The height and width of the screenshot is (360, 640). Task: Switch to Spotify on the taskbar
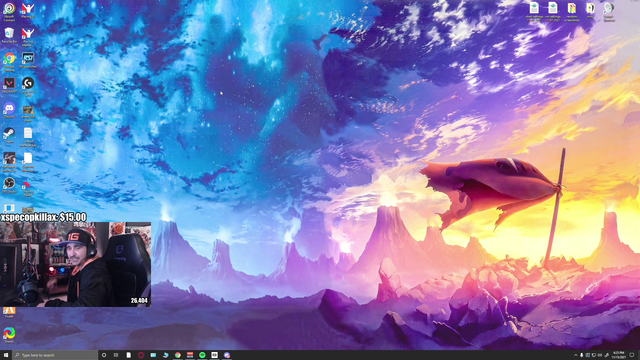(x=202, y=355)
